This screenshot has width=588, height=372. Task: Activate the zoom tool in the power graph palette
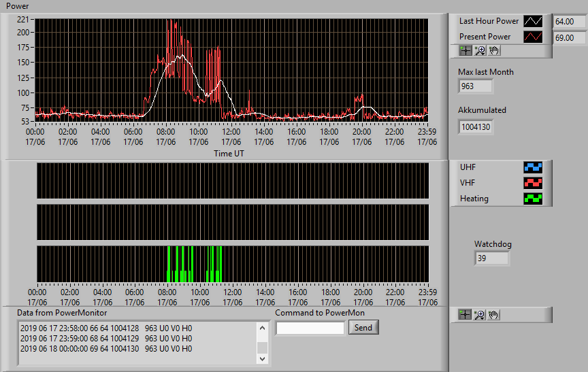tap(480, 50)
